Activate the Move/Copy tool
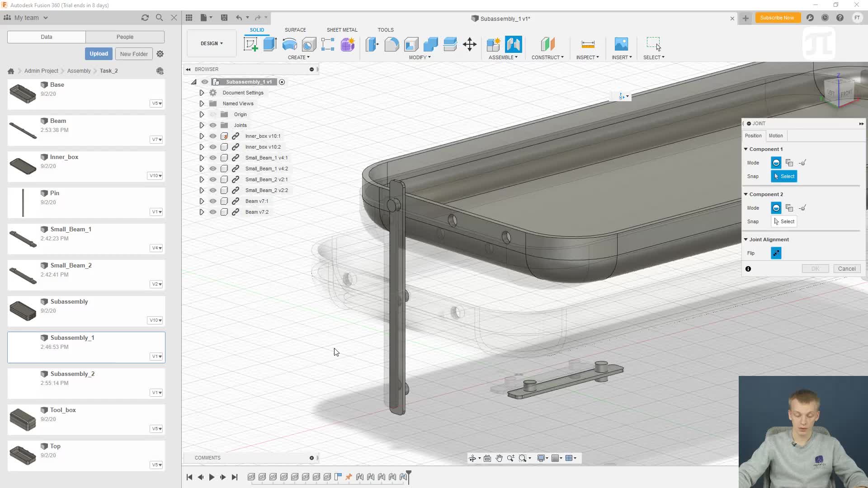 [x=470, y=44]
